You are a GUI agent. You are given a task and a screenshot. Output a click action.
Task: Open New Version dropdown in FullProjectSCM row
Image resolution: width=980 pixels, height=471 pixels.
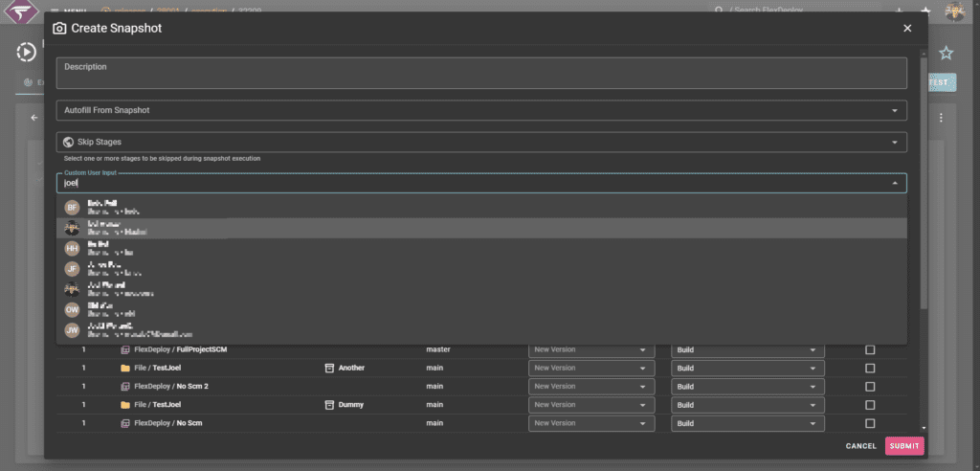tap(591, 349)
